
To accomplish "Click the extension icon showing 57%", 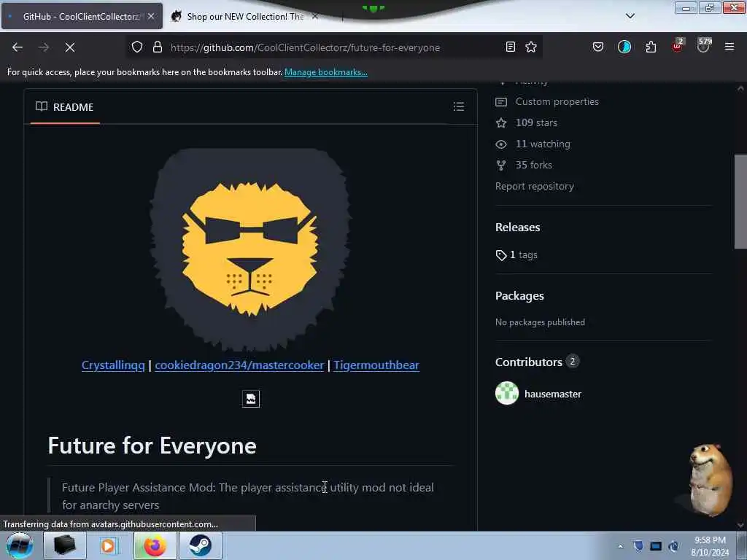I will pyautogui.click(x=704, y=45).
